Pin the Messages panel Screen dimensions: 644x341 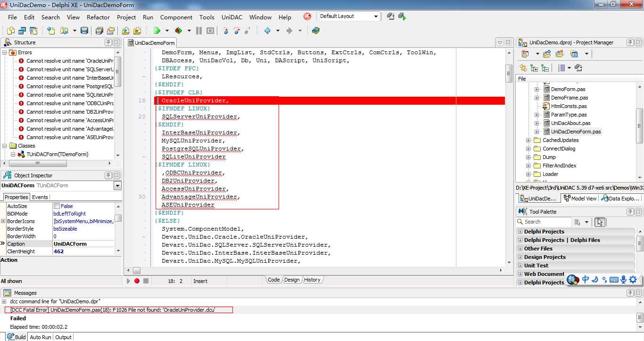tap(630, 293)
